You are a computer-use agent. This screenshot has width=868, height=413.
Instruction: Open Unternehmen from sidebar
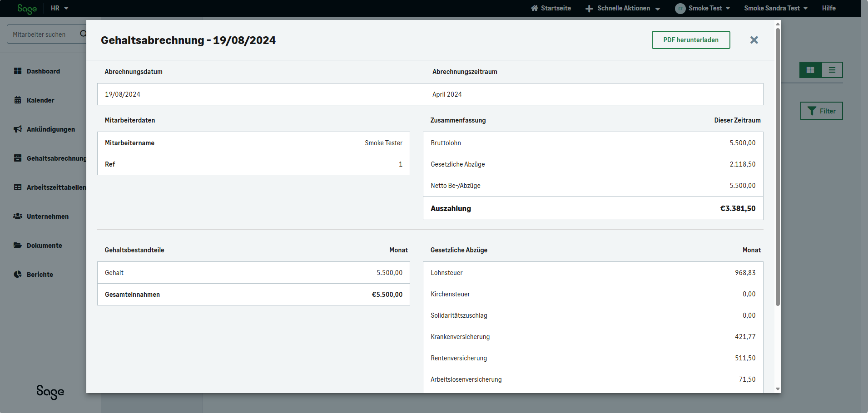[47, 216]
